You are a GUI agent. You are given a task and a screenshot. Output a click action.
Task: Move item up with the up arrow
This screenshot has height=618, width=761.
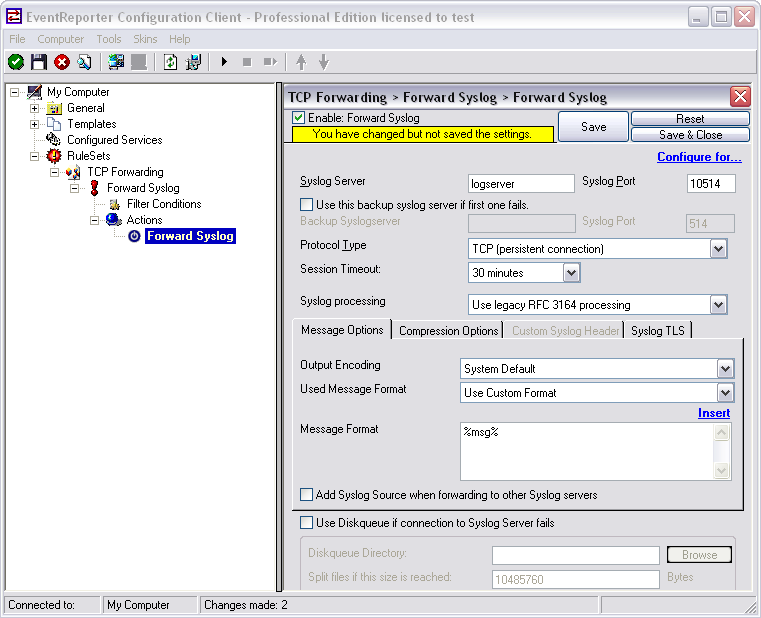point(301,62)
